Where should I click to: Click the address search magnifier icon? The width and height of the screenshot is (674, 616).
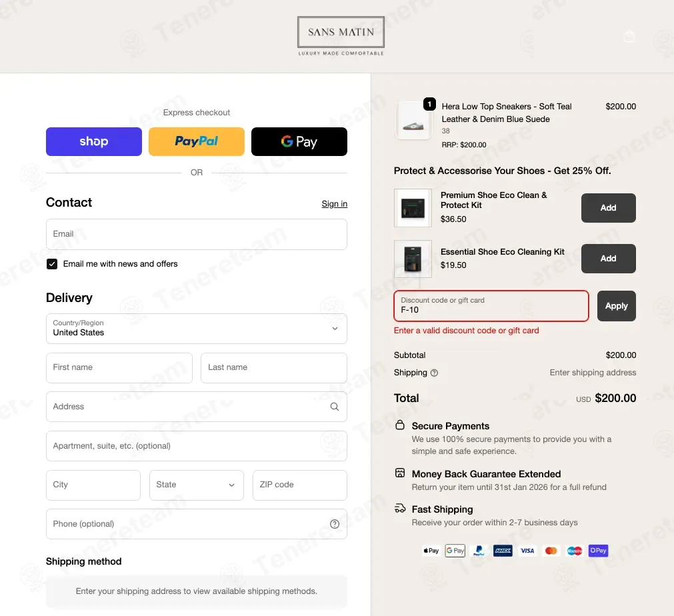(335, 407)
